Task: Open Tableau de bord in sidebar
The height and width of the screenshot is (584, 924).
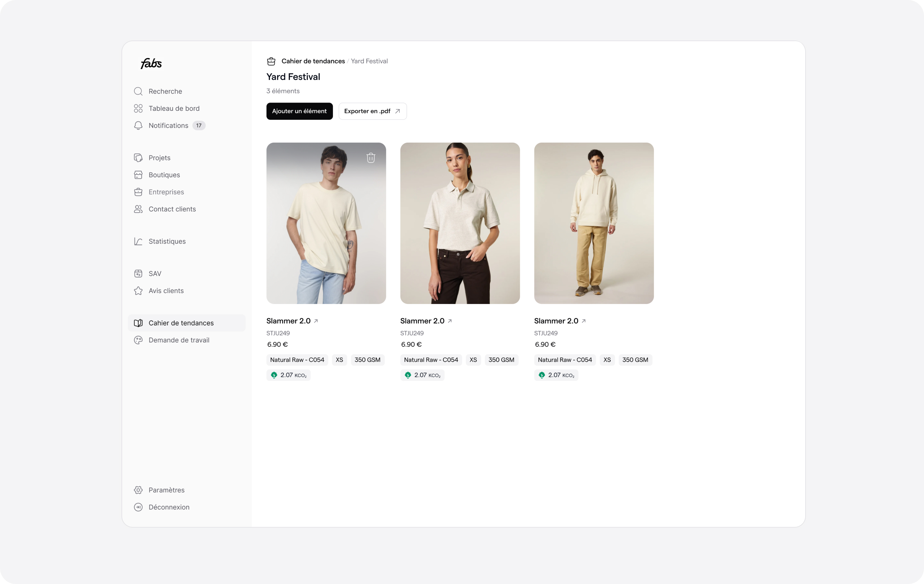Action: pos(174,109)
